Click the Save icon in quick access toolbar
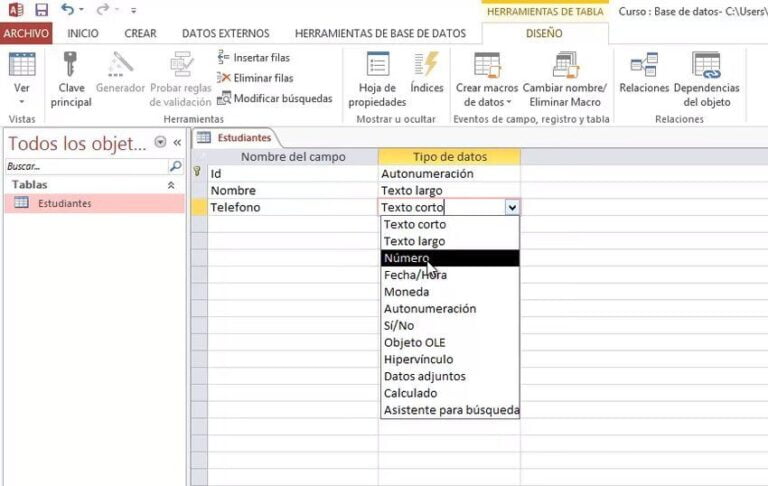Viewport: 768px width, 486px height. click(x=42, y=10)
